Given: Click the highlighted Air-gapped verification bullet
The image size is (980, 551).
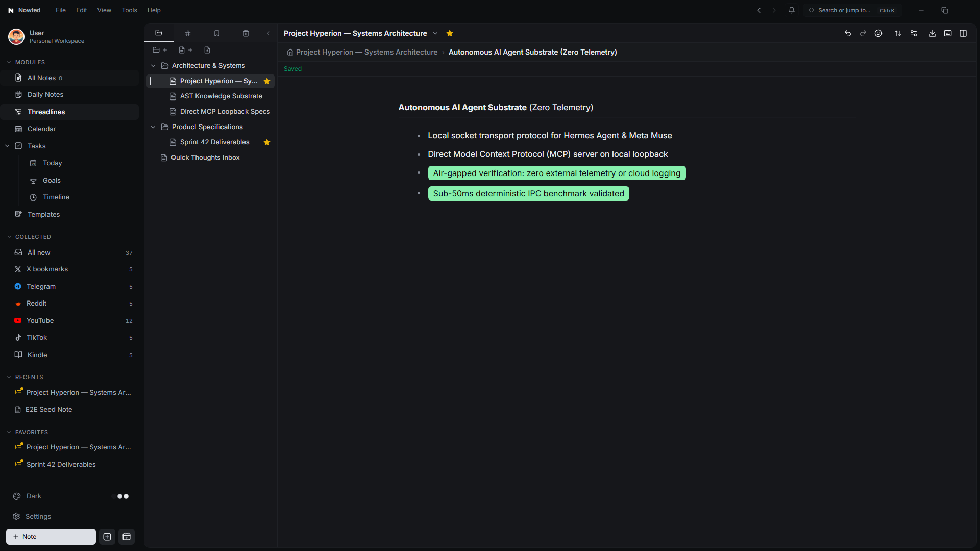Looking at the screenshot, I should 557,173.
